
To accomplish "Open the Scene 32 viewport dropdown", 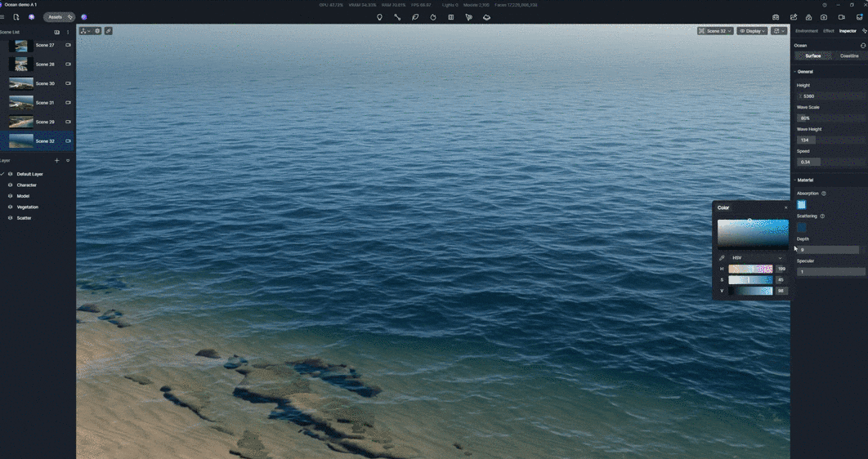I will (x=715, y=31).
